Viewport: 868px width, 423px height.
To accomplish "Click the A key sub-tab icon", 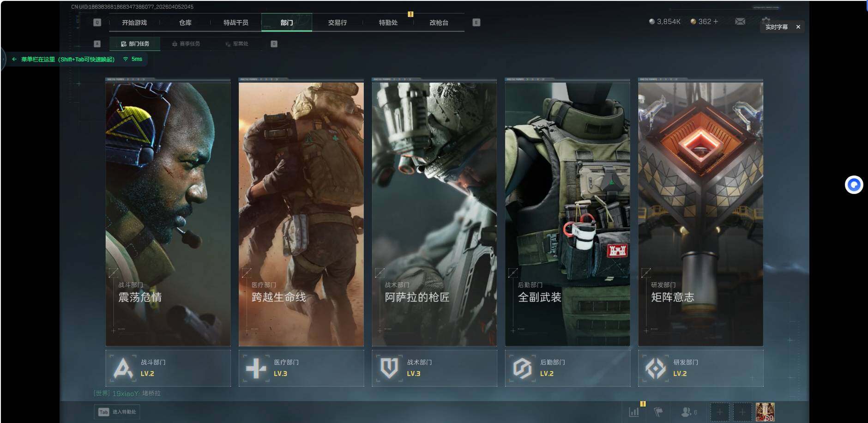I will tap(97, 44).
